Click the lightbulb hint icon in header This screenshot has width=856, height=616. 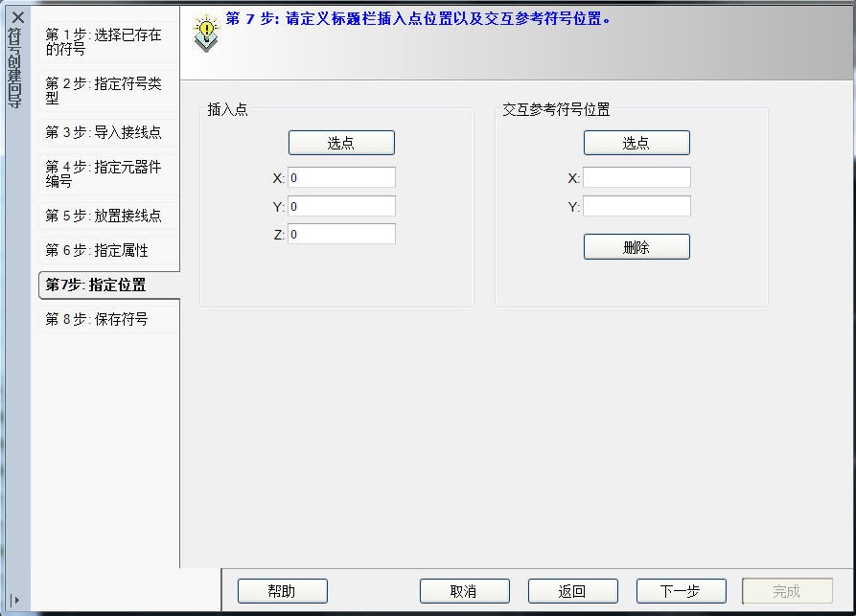coord(206,34)
